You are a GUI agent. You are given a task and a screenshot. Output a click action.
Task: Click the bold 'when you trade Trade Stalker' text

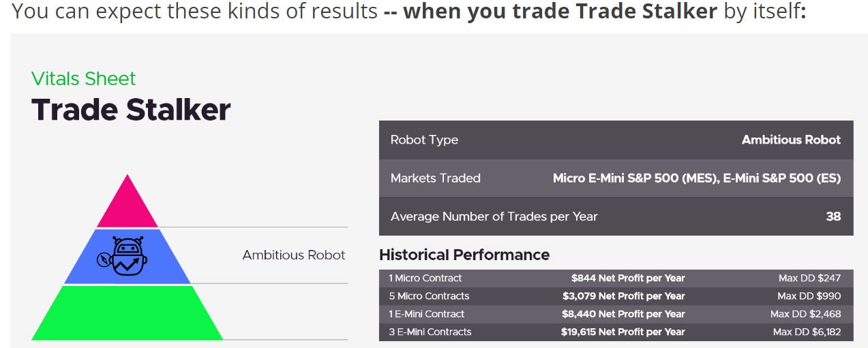[560, 11]
